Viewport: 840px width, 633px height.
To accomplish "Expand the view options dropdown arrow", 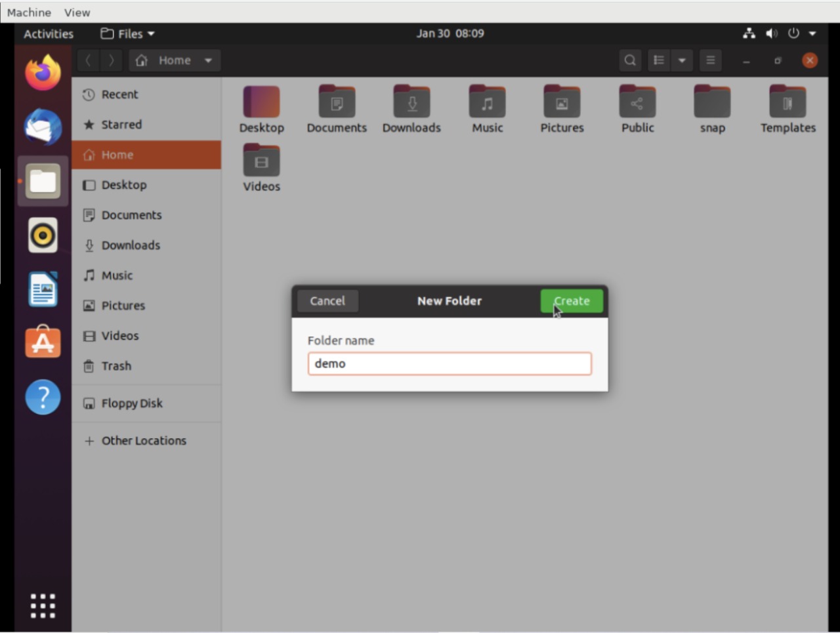I will click(x=682, y=60).
